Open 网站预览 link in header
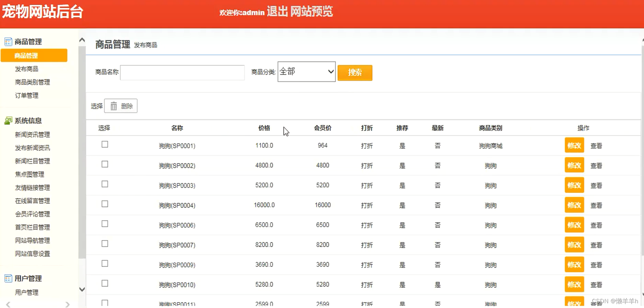The image size is (644, 308). (311, 12)
